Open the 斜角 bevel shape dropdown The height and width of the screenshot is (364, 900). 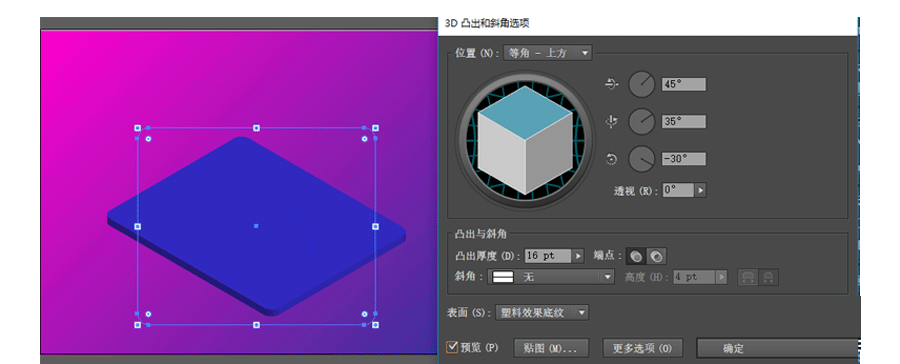coord(551,277)
